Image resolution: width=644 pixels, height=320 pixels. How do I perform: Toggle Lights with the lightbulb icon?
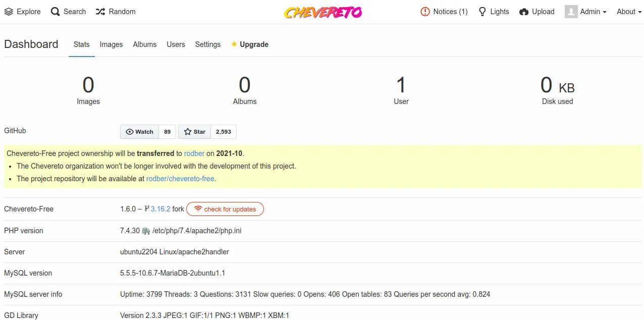tap(482, 12)
